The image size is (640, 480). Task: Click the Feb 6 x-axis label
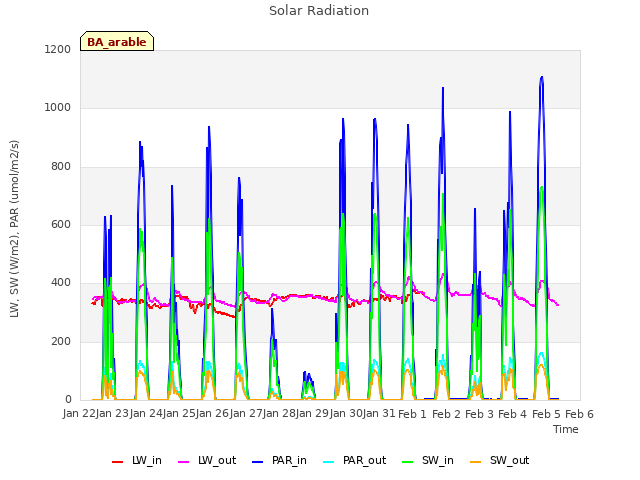click(579, 414)
